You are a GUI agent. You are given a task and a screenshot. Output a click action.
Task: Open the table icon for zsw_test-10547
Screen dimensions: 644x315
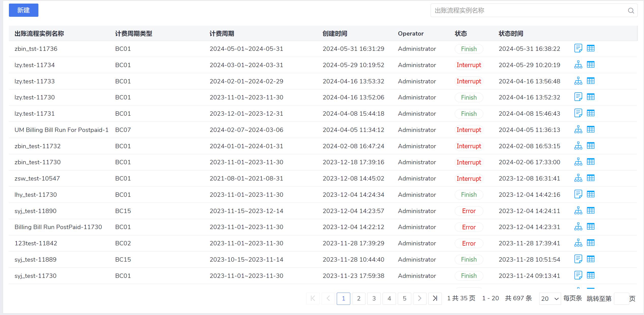click(x=591, y=178)
